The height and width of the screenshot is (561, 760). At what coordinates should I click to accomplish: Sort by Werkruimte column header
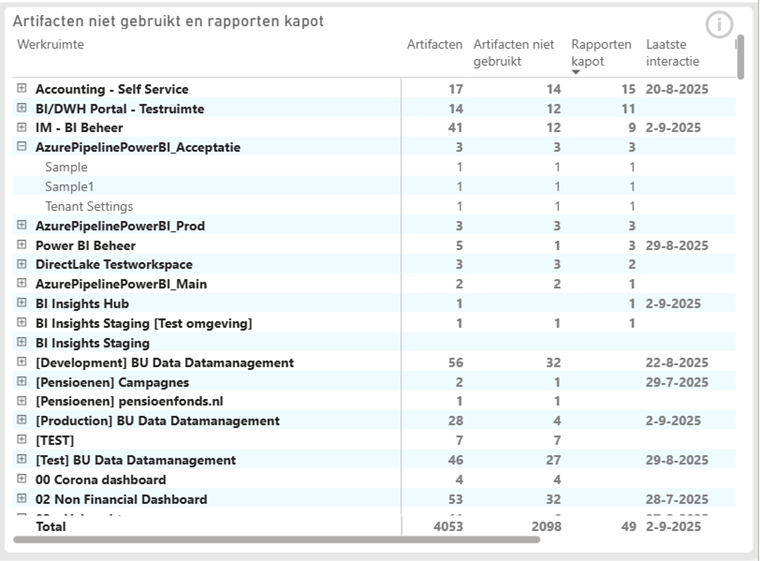coord(51,44)
